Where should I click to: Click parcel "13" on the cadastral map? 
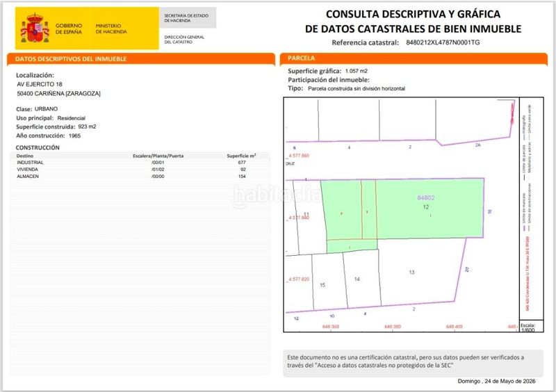pos(411,272)
